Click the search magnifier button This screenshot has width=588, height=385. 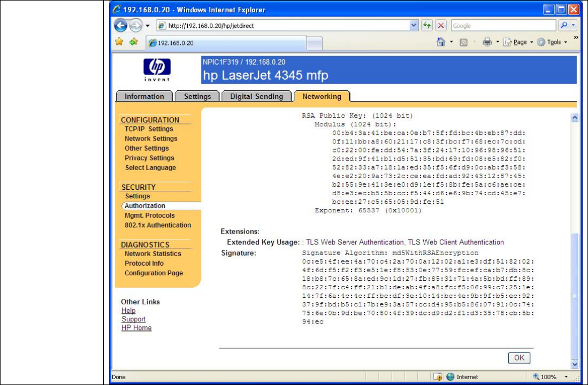pyautogui.click(x=563, y=26)
